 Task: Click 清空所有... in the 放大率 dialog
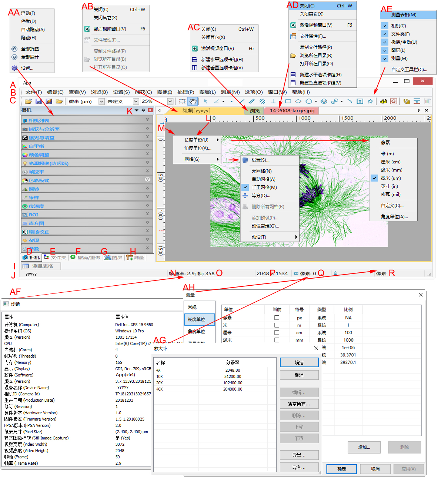coord(299,404)
